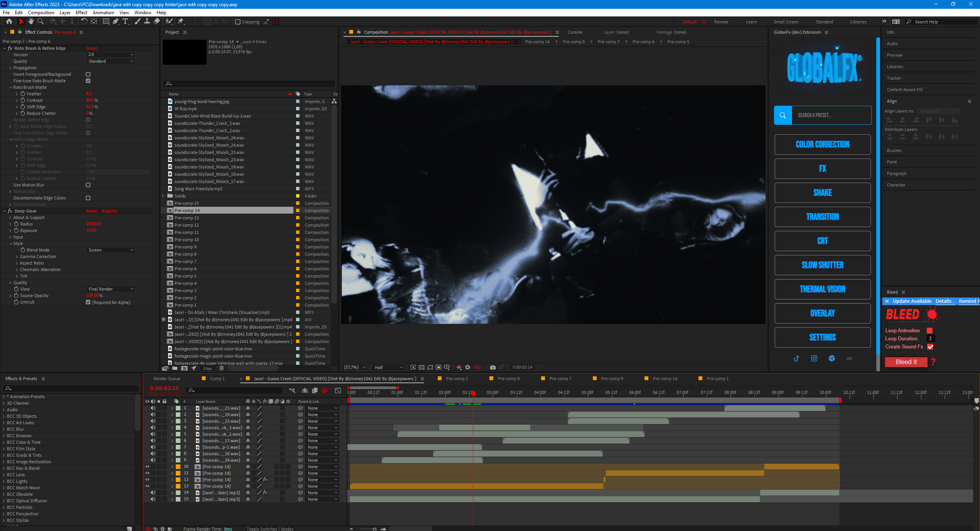Open composition mini-flowchart in timeline
The width and height of the screenshot is (980, 531).
(x=292, y=391)
